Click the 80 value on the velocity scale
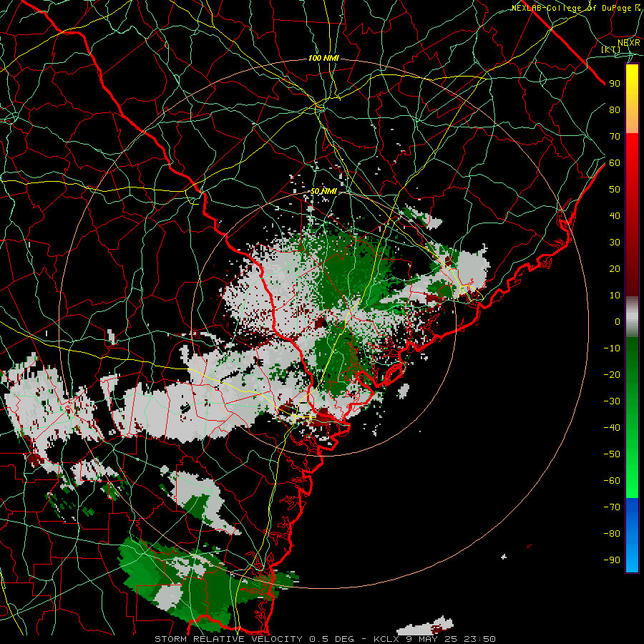Image resolution: width=644 pixels, height=644 pixels. (x=615, y=109)
